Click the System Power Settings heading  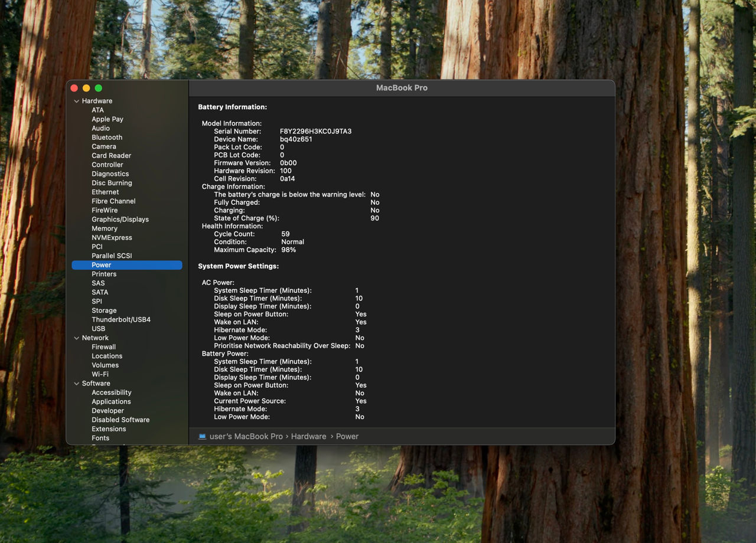[239, 266]
